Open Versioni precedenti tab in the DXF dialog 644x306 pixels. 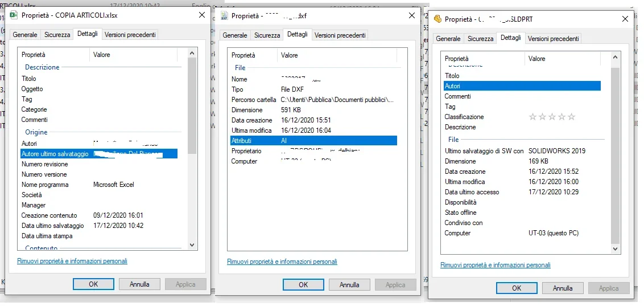(340, 35)
